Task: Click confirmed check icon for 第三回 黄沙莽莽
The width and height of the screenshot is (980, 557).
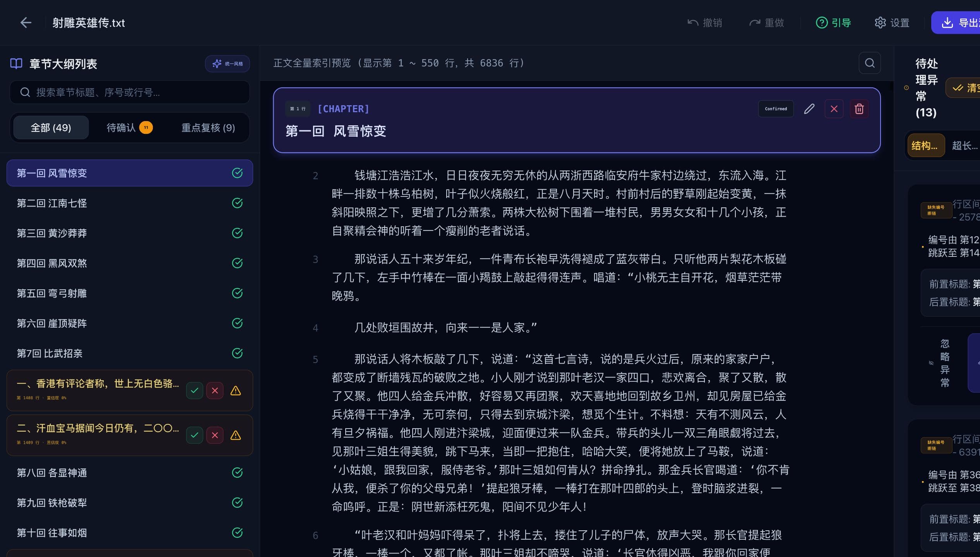Action: 237,233
